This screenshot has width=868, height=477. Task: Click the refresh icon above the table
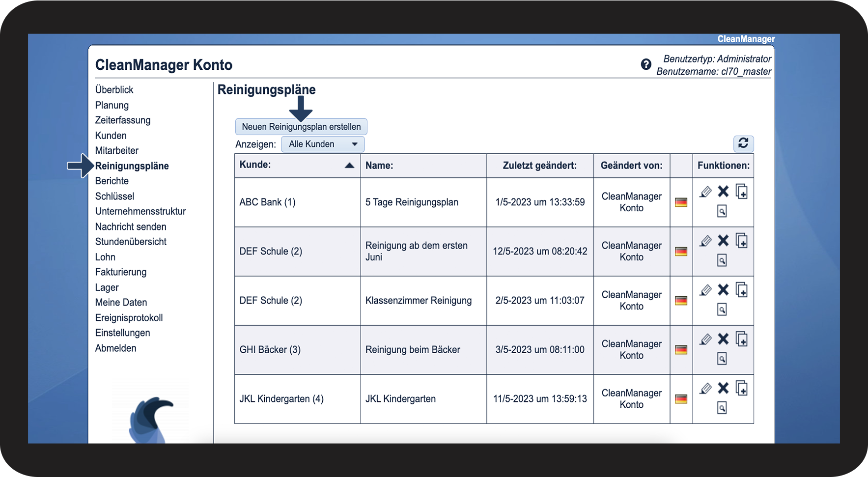pyautogui.click(x=743, y=143)
